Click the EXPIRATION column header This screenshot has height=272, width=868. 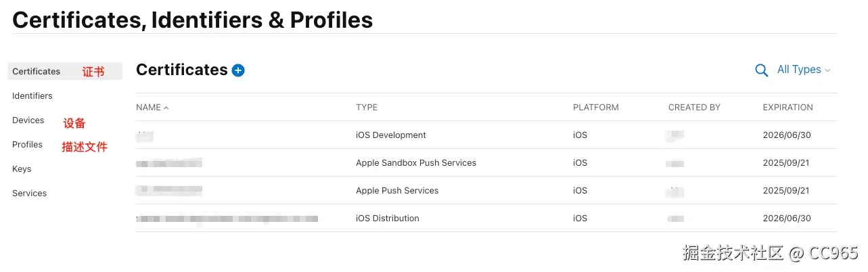click(787, 108)
